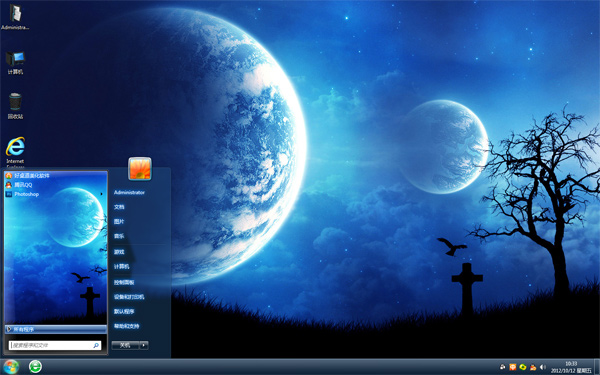Open the 回收站 recycle bin icon

[15, 106]
